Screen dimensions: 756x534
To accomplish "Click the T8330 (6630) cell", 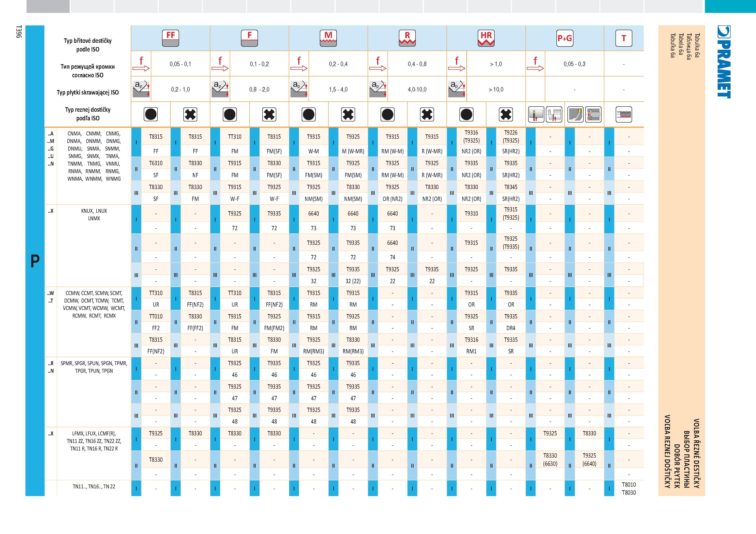I will point(550,460).
